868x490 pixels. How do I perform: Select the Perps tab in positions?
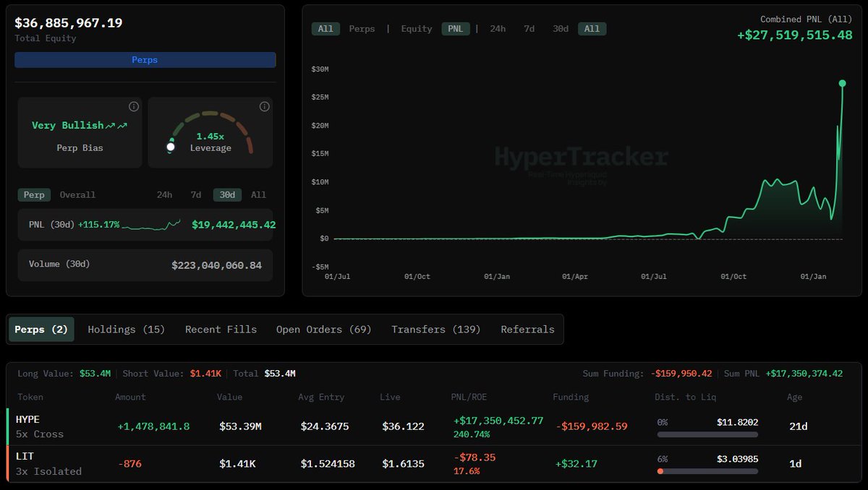41,330
